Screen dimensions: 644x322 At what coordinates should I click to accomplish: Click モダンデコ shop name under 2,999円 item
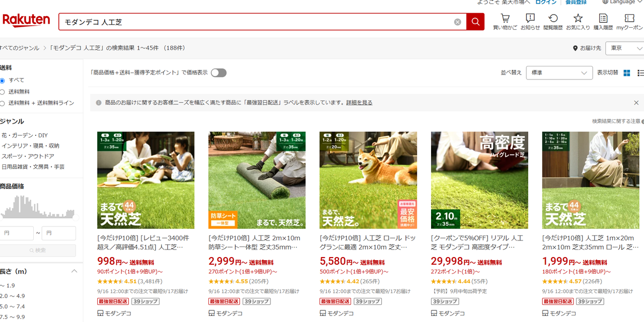(229, 313)
